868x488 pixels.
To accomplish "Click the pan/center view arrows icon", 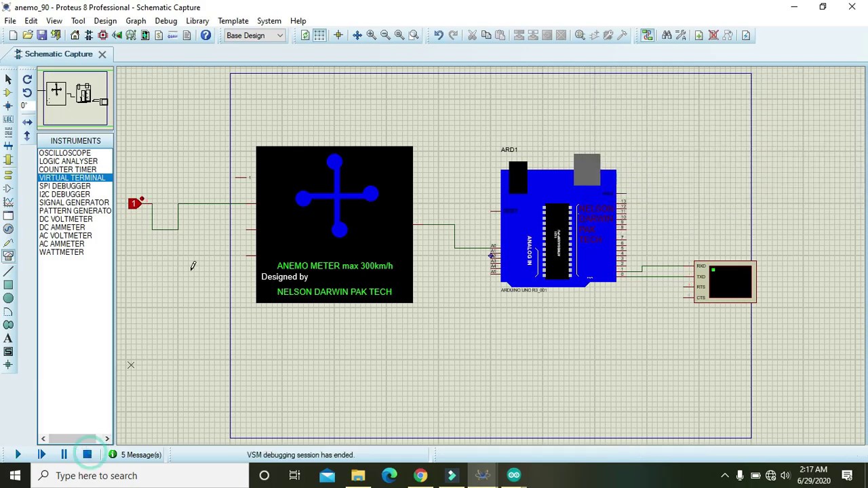I will point(357,35).
